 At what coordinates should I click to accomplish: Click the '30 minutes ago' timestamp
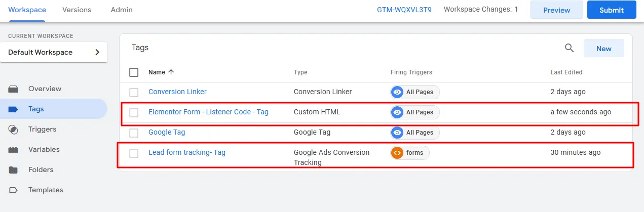coord(576,152)
